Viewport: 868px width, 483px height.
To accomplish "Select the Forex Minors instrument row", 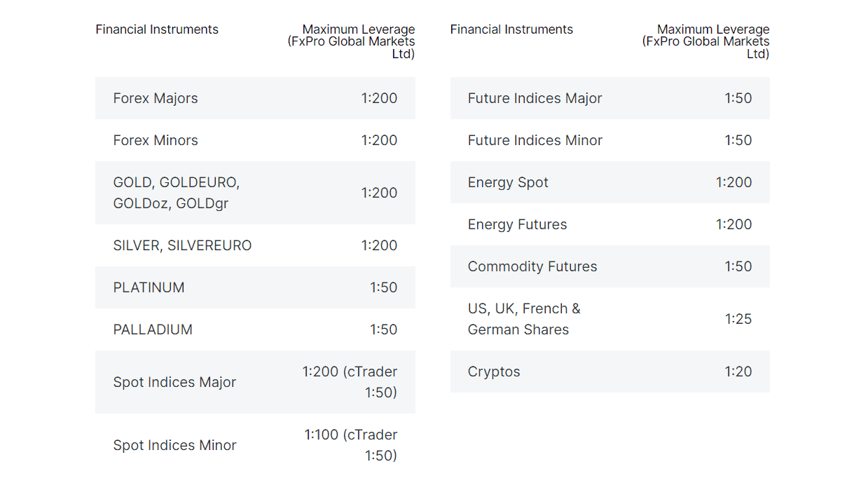I will (x=156, y=140).
